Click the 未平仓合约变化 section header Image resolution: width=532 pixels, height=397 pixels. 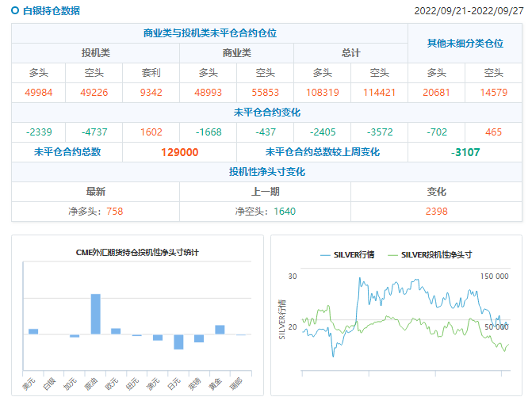[266, 113]
